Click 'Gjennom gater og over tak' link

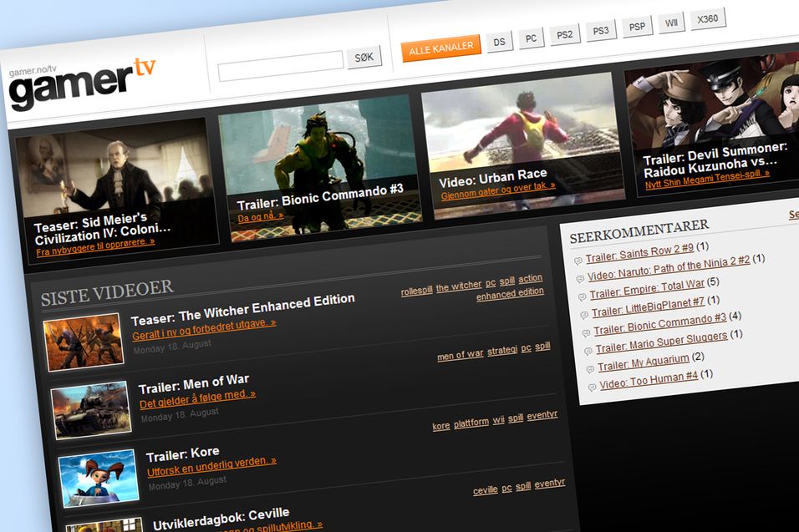(x=498, y=191)
